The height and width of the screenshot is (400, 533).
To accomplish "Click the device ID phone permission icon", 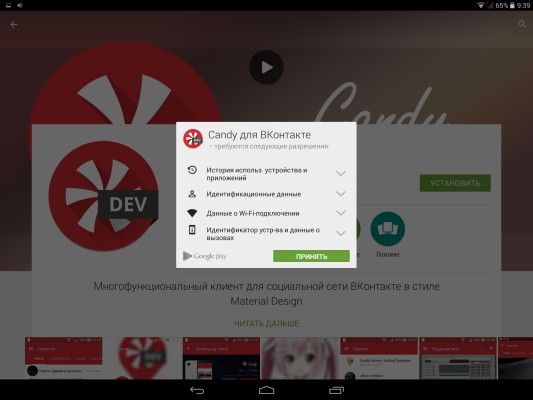I will [192, 230].
